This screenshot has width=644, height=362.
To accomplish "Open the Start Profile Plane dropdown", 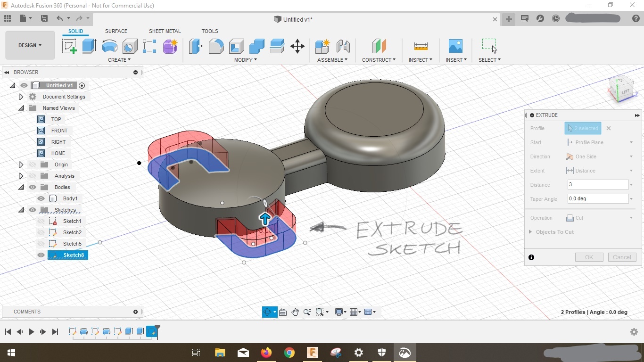I will tap(599, 142).
